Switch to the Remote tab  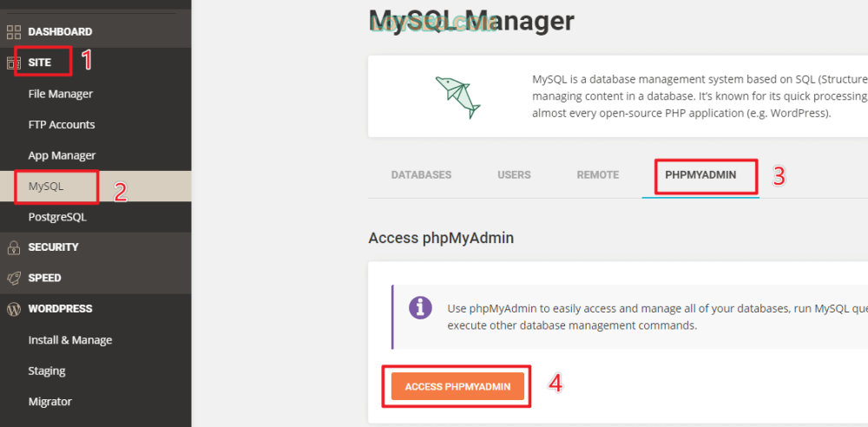[598, 175]
